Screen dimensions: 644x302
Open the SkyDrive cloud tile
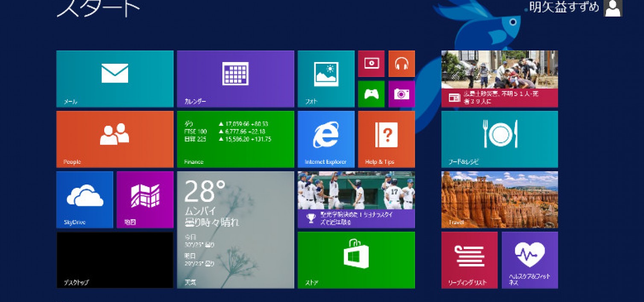(x=85, y=200)
